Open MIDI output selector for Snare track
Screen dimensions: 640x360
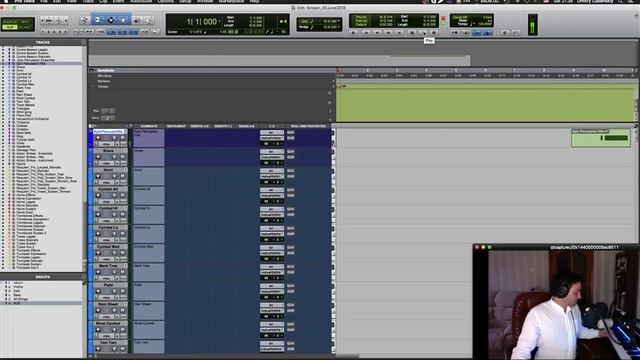pos(271,157)
